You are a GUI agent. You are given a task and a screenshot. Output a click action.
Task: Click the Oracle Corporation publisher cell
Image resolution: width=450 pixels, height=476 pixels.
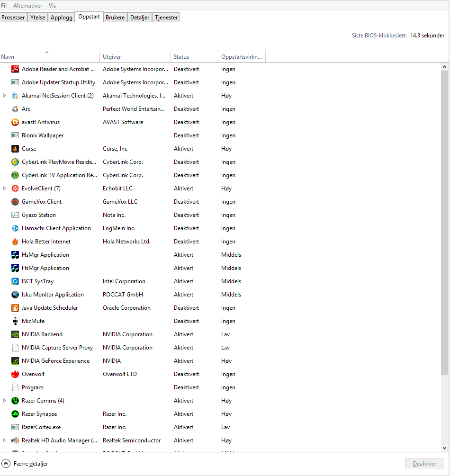(x=126, y=308)
